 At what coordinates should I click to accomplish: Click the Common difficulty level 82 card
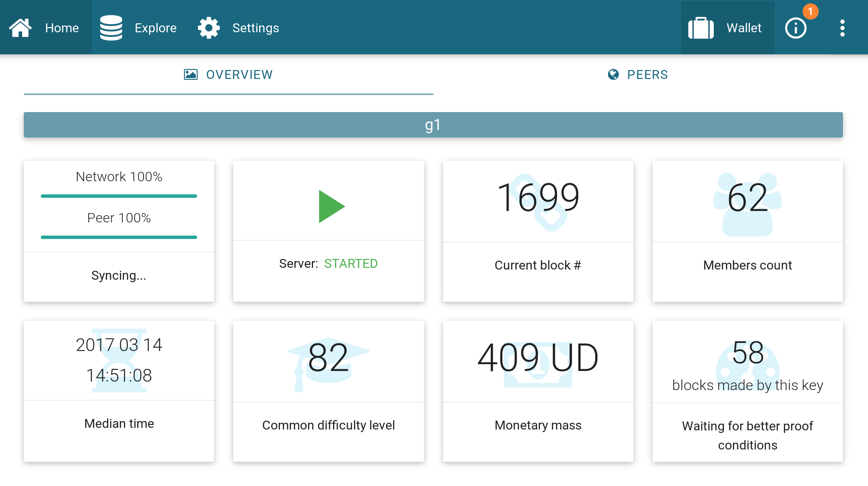click(328, 391)
